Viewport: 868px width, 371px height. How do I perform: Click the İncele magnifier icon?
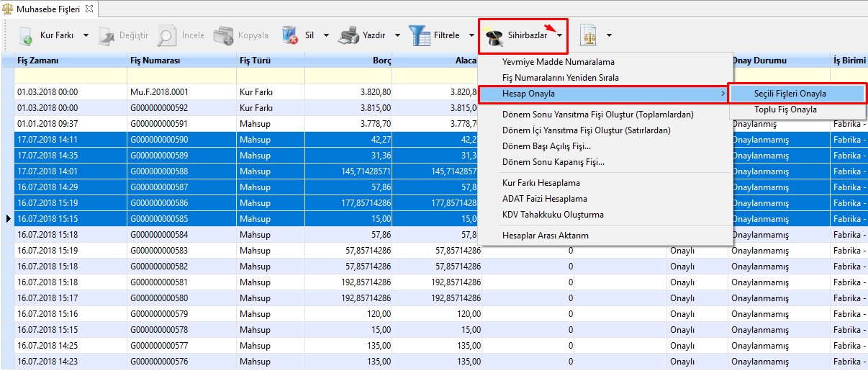click(x=167, y=35)
